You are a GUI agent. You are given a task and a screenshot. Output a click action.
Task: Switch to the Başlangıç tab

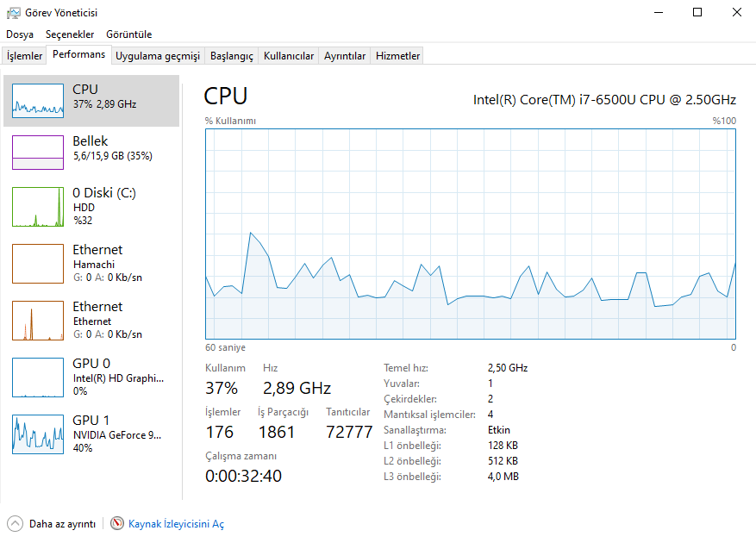coord(232,56)
